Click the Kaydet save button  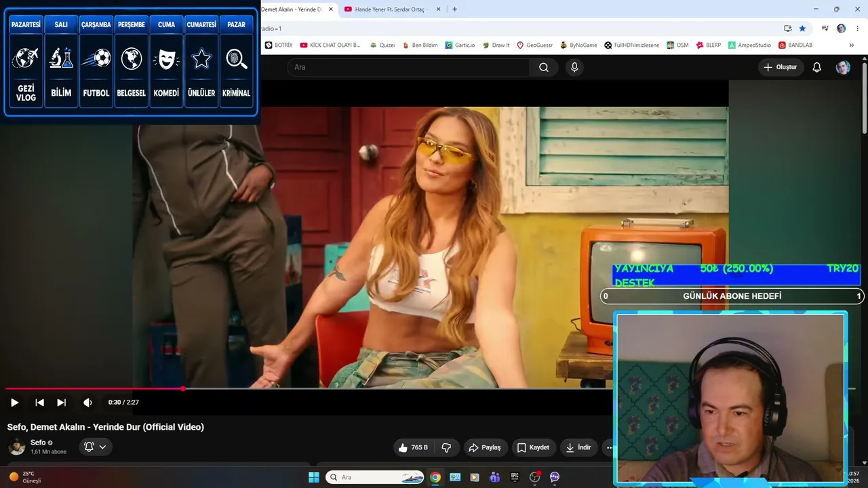[x=533, y=447]
